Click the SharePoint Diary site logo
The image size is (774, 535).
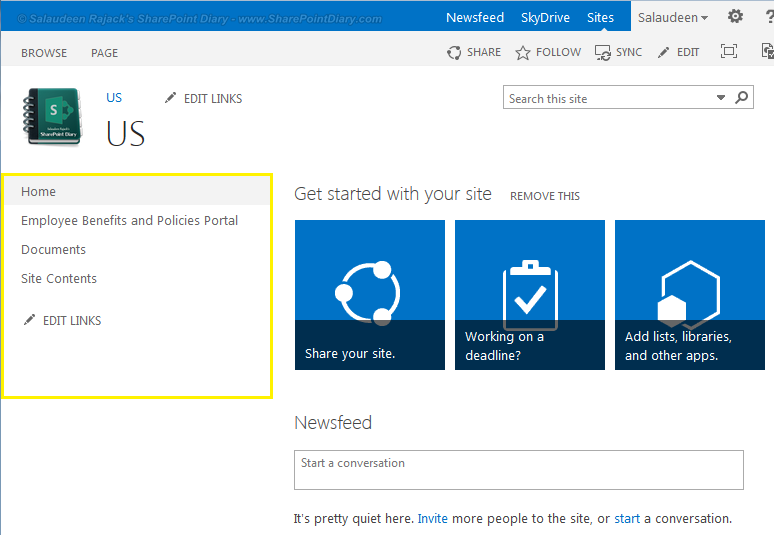[x=52, y=116]
